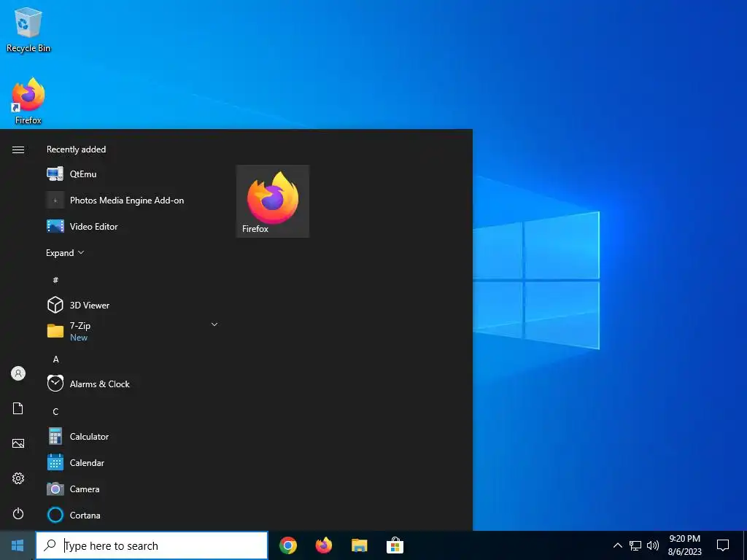
Task: Click the volume speaker icon
Action: [653, 545]
